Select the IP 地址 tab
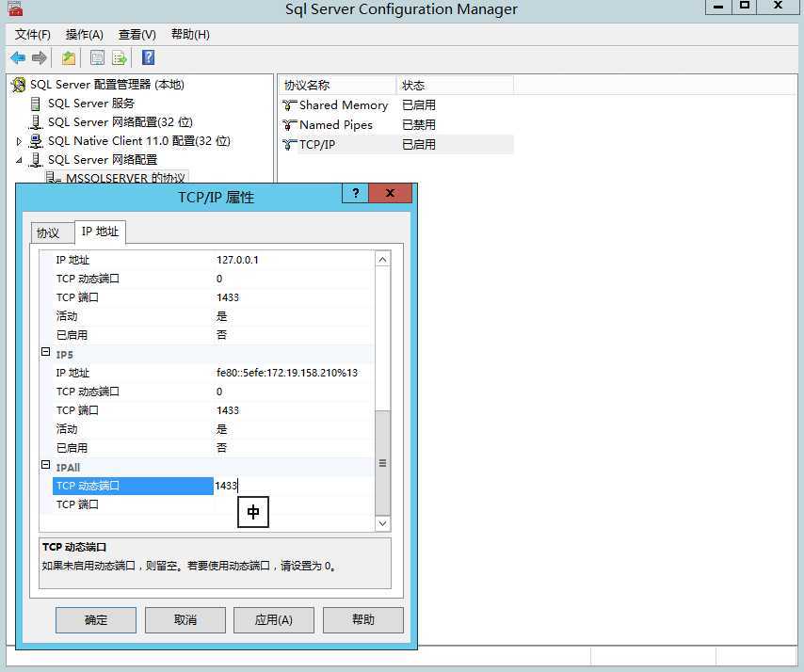 (100, 232)
